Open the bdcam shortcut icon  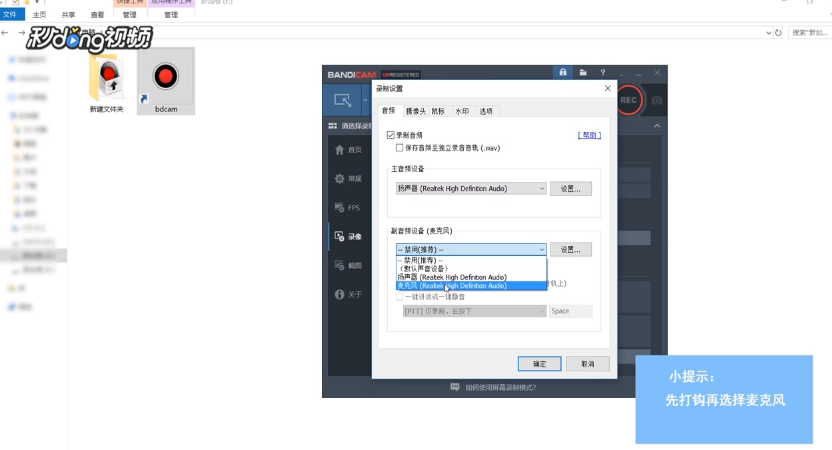(166, 81)
